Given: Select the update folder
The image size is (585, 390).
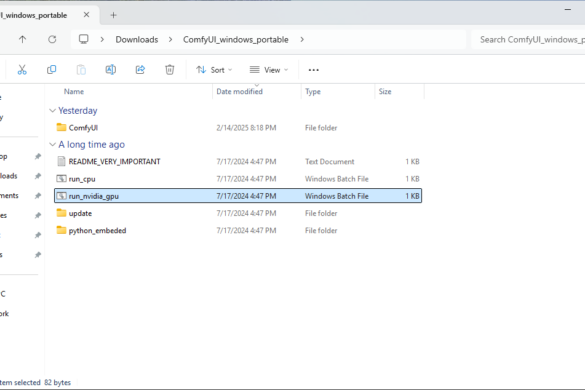Looking at the screenshot, I should pos(238,213).
